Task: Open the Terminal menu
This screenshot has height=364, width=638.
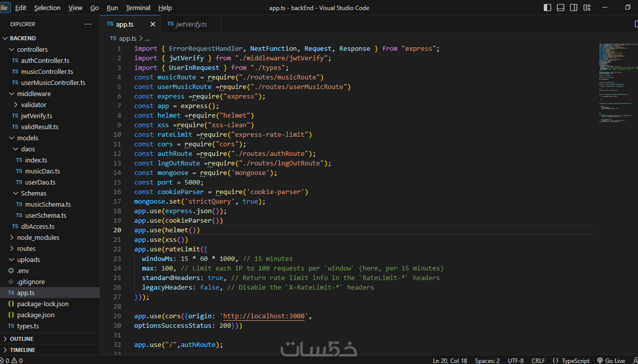Action: [x=138, y=8]
